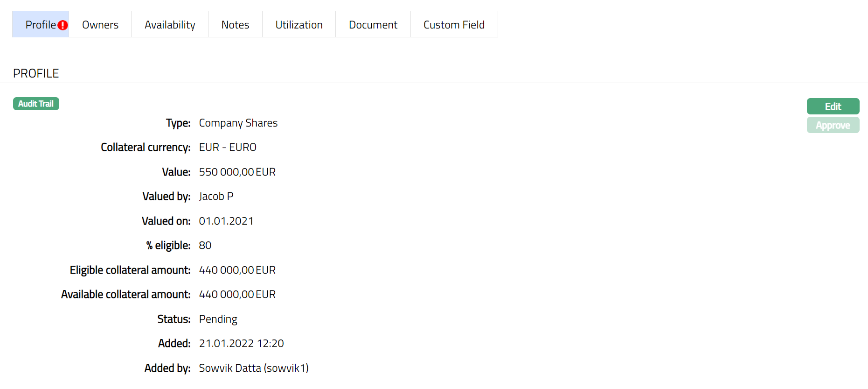Screen dimensions: 868x389
Task: Click the EUR - EURO currency value
Action: pos(228,148)
